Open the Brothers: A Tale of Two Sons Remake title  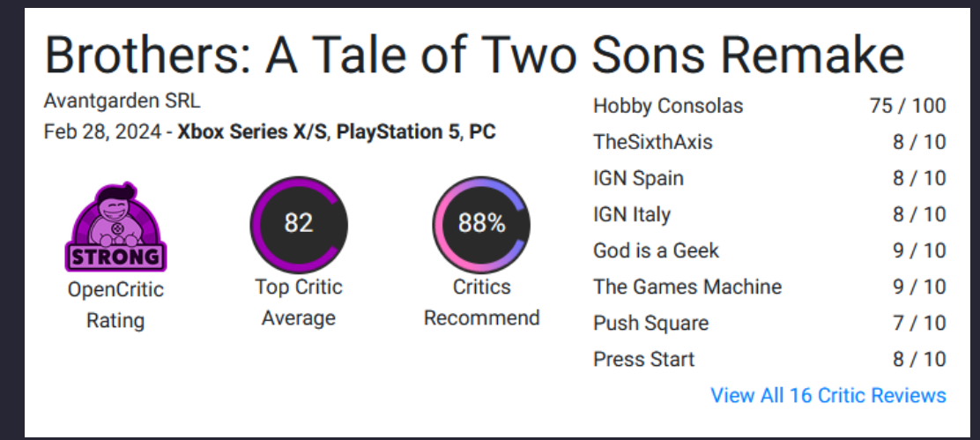[x=474, y=55]
